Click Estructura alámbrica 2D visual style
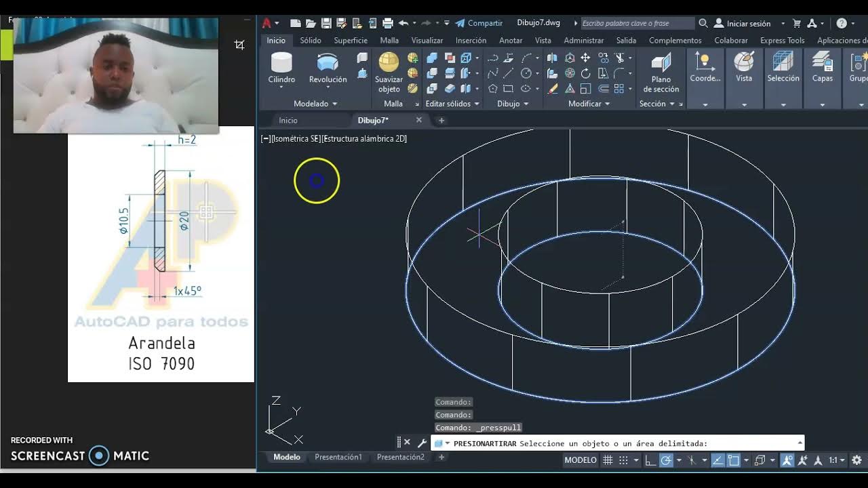 tap(365, 138)
